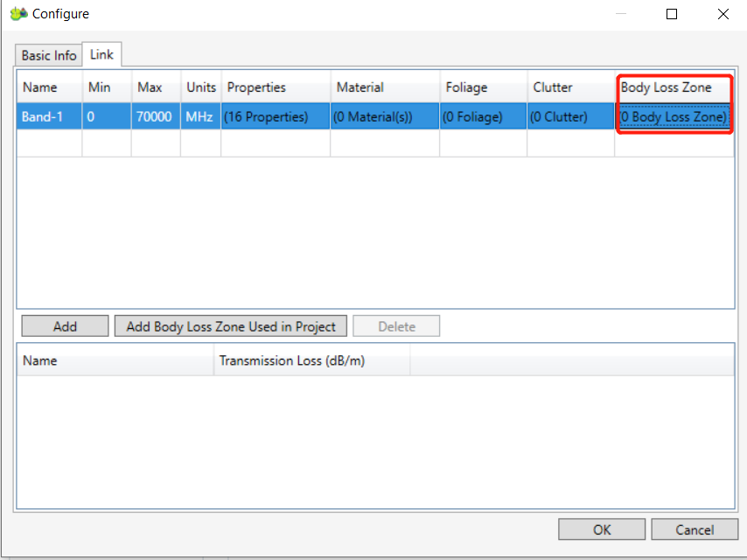Click the (0 Foliage) cell
The height and width of the screenshot is (560, 747).
point(483,116)
